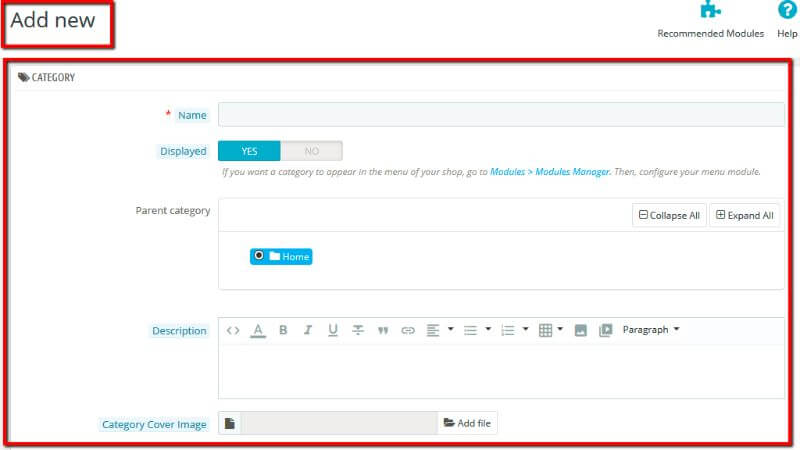Click the Category Cover Image path field
This screenshot has height=450, width=800.
click(x=339, y=423)
